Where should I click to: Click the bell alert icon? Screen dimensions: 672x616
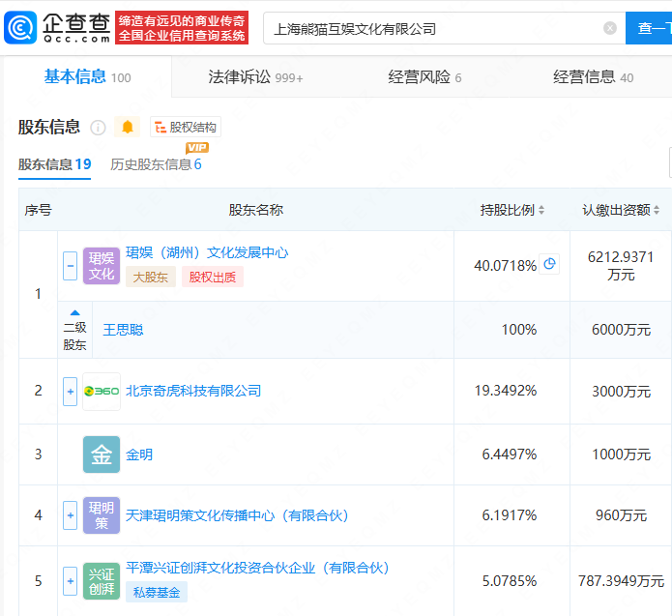click(x=128, y=128)
